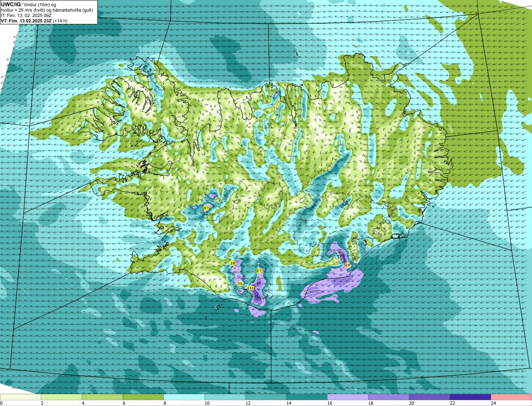Pick the 22–24 m/s dark indigo swatch
The image size is (532, 406).
(470, 397)
